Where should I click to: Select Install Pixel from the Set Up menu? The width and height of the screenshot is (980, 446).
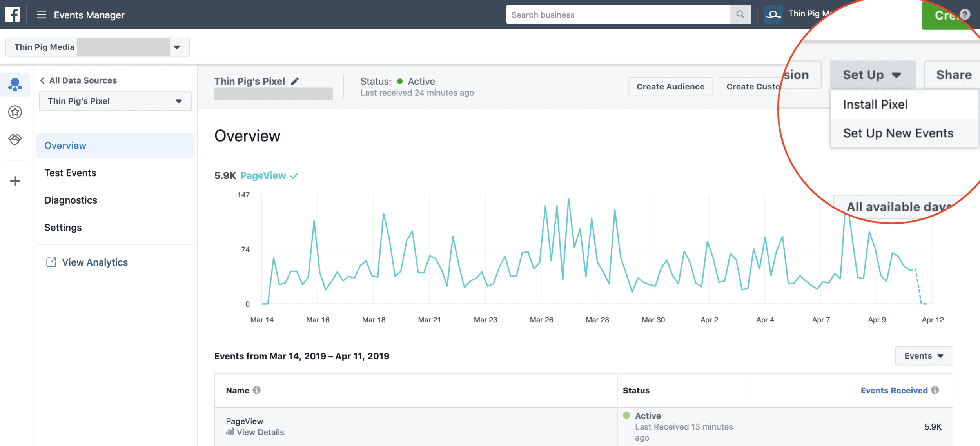[875, 104]
